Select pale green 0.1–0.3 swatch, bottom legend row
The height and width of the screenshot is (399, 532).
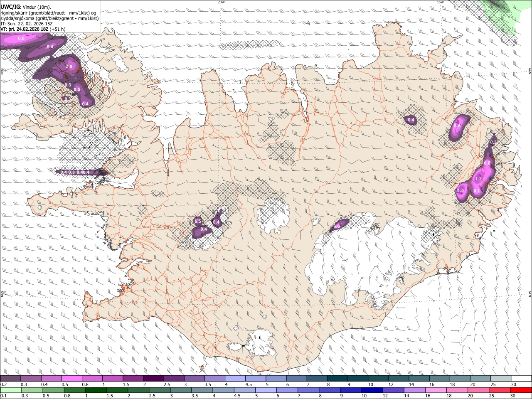coord(10,390)
